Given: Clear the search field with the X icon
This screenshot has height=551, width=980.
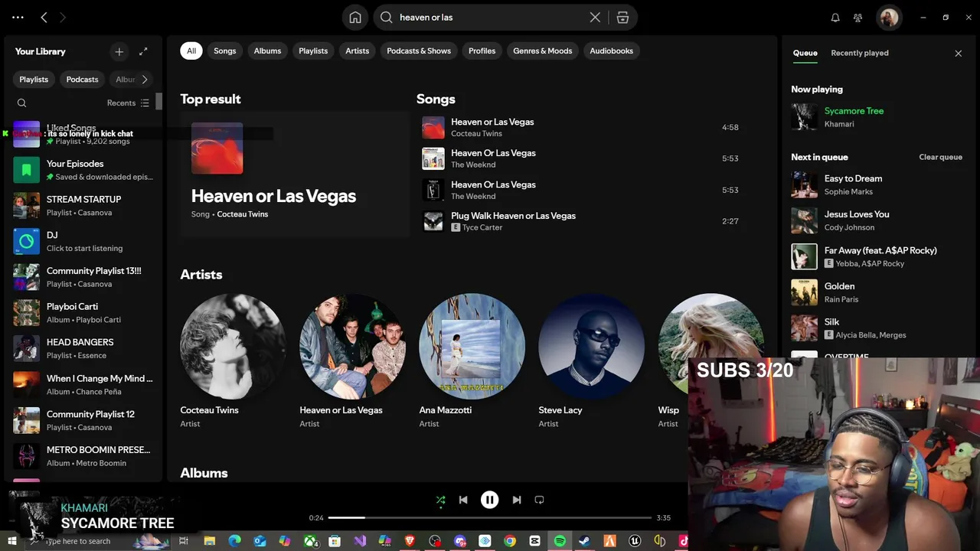Looking at the screenshot, I should point(595,18).
